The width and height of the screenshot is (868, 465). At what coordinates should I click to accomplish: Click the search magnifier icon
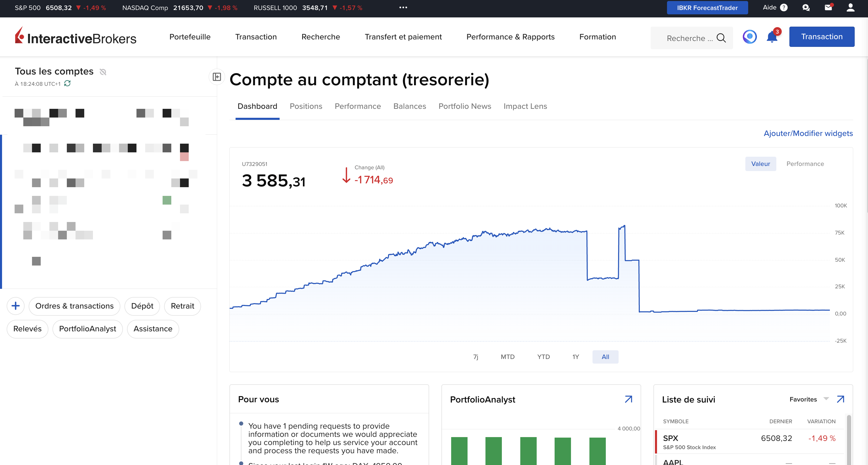click(x=721, y=38)
